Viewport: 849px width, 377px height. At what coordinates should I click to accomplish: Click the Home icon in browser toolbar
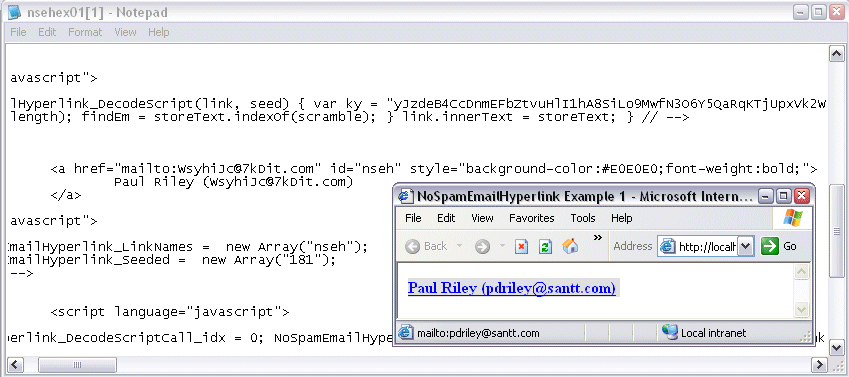click(x=570, y=246)
